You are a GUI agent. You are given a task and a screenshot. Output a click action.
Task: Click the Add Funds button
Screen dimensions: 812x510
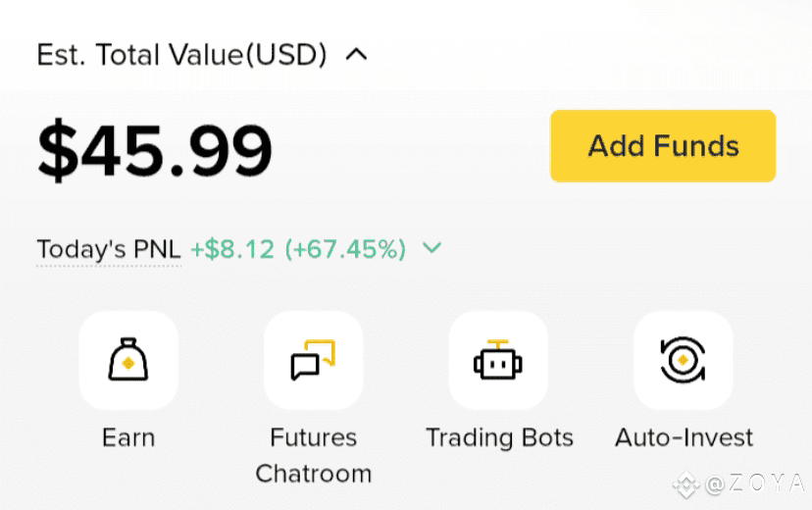click(x=663, y=146)
